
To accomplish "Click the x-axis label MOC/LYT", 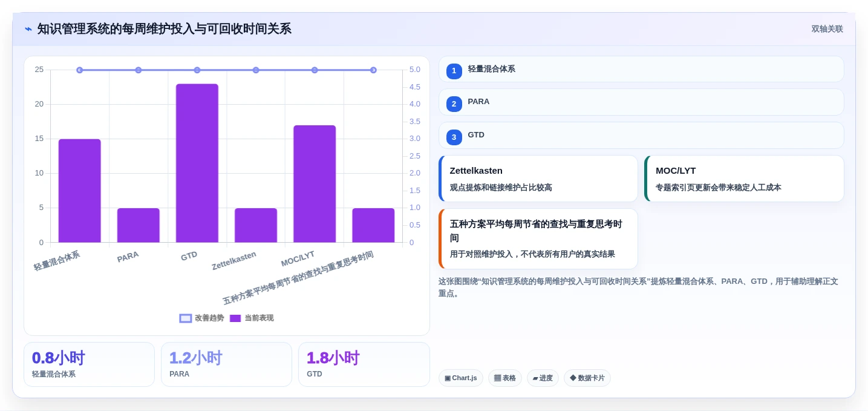I will click(x=298, y=259).
